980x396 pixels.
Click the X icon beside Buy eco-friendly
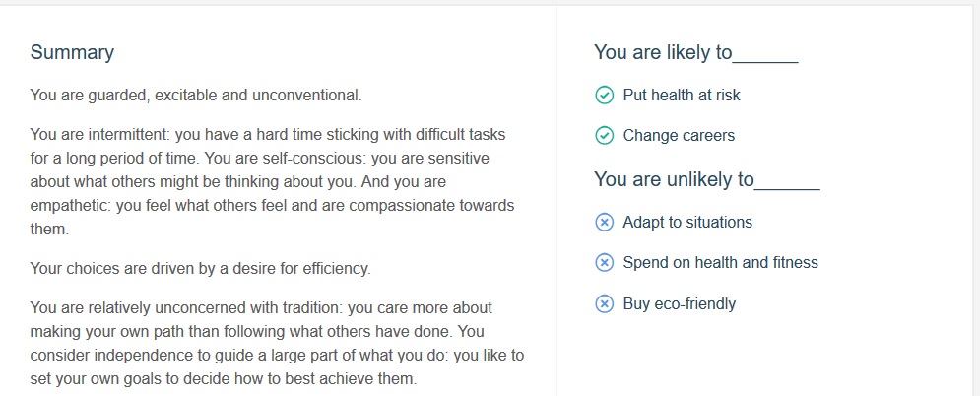click(x=604, y=303)
